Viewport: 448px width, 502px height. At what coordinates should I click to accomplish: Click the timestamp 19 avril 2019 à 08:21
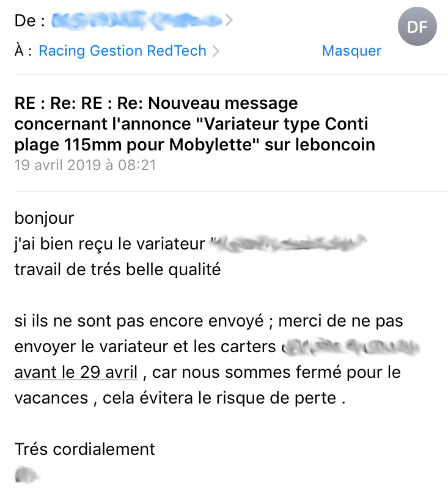coord(85,165)
